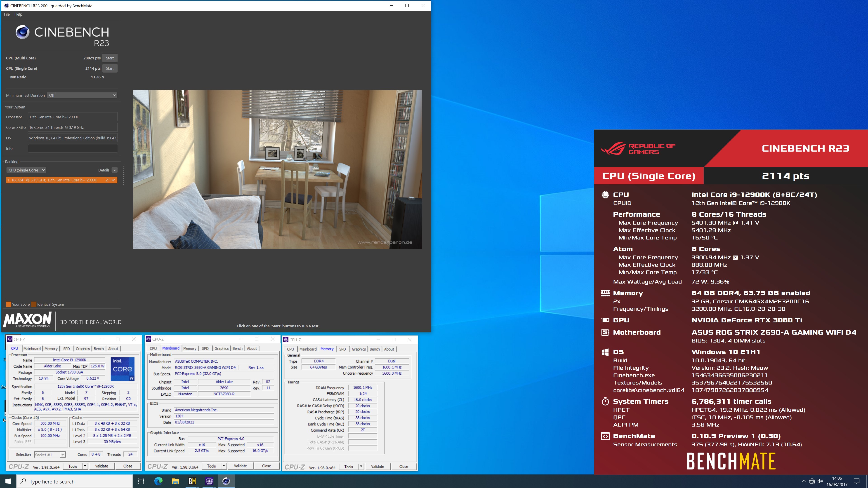The width and height of the screenshot is (868, 488).
Task: Click the network globe tray icon
Action: point(812,481)
